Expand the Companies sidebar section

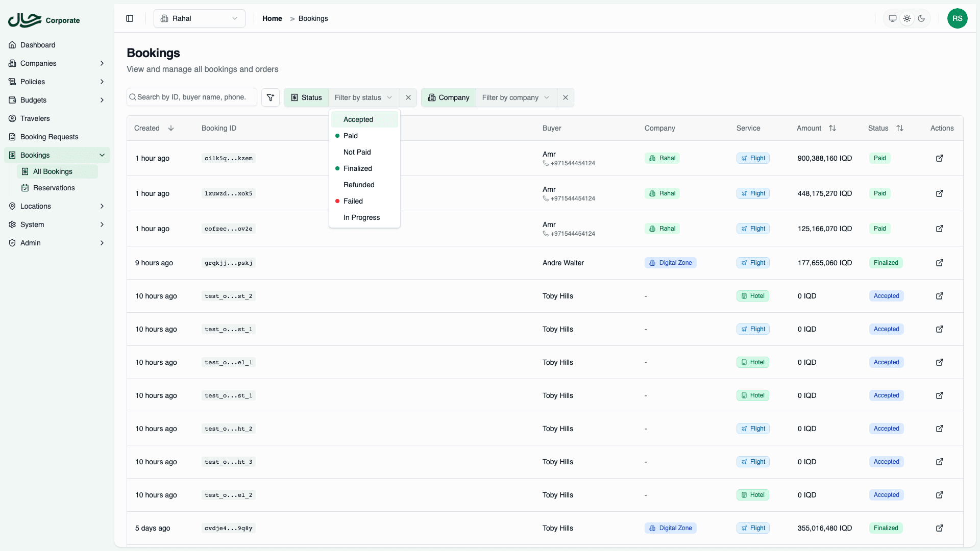[x=56, y=63]
